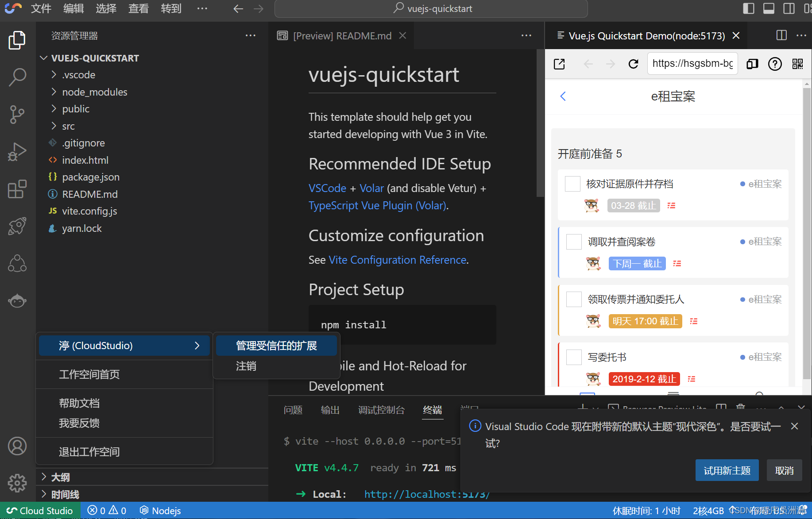Screen dimensions: 812x519
Task: Close the README.md preview tab
Action: [402, 35]
